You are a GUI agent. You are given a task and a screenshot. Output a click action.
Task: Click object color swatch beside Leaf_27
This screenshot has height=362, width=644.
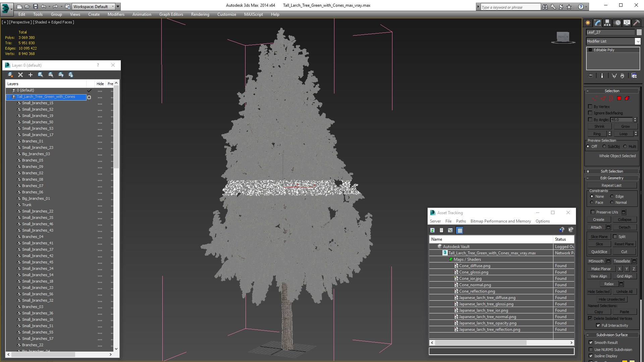click(639, 32)
